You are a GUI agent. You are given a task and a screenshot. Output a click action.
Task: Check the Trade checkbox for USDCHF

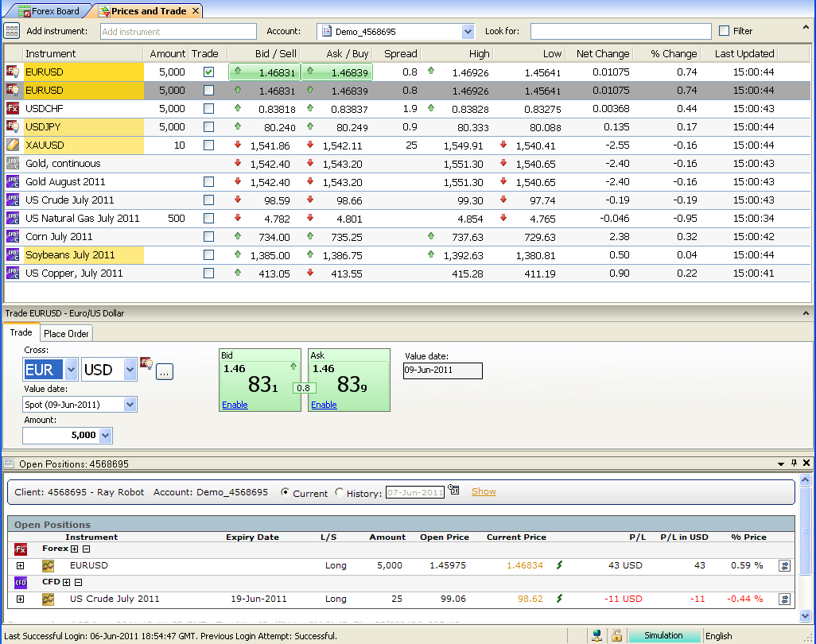tap(208, 109)
